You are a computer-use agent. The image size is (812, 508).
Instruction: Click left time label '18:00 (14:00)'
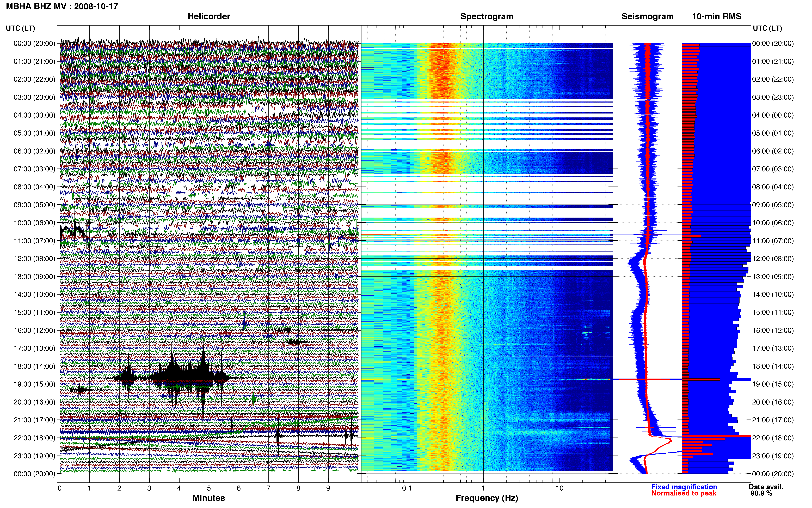click(34, 366)
